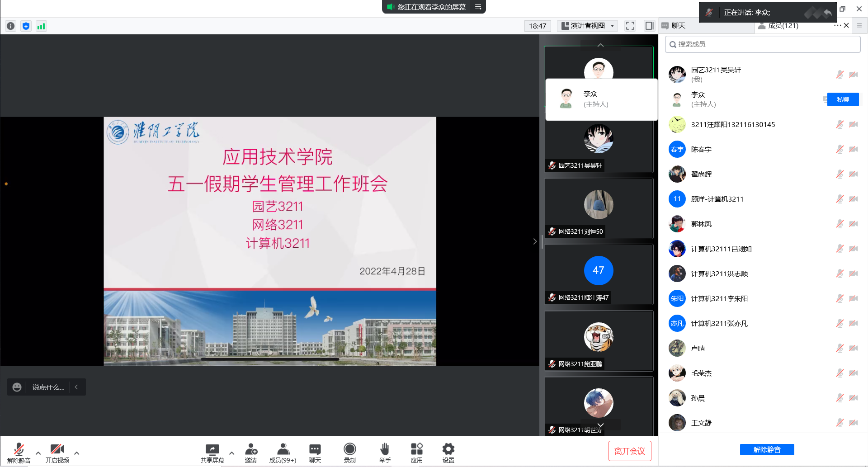This screenshot has width=868, height=467.
Task: Click the muted mic icon for 卢晴
Action: point(840,348)
